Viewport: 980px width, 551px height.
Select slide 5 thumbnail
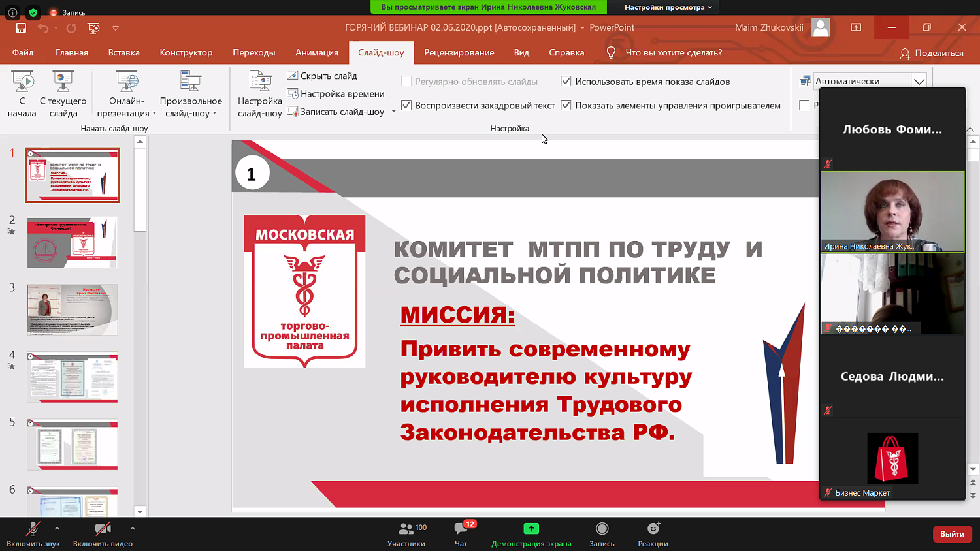coord(73,445)
